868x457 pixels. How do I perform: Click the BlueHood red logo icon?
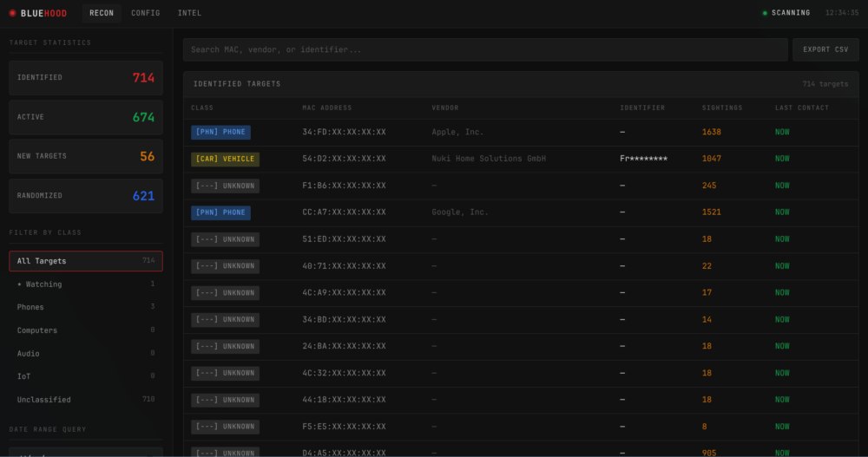[x=12, y=13]
